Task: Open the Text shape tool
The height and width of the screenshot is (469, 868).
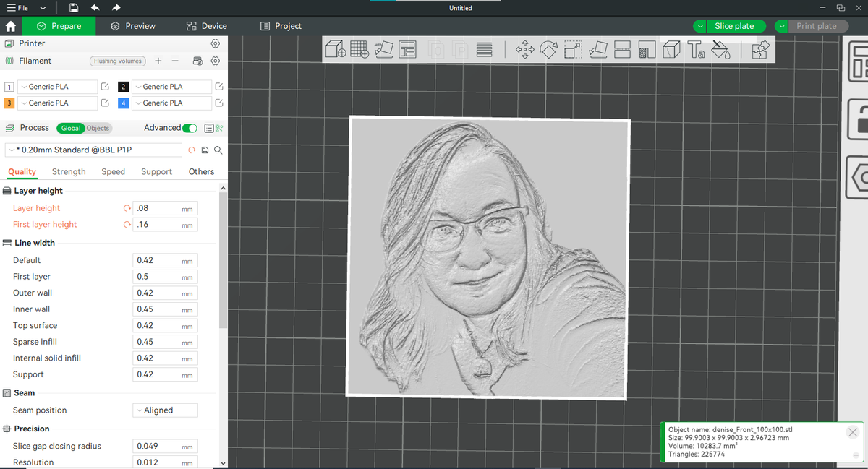Action: click(696, 49)
